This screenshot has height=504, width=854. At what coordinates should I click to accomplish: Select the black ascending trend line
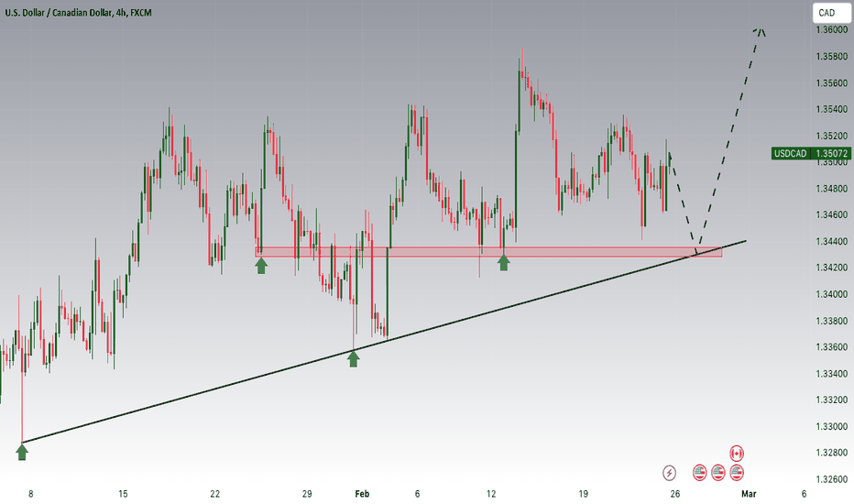(x=383, y=341)
